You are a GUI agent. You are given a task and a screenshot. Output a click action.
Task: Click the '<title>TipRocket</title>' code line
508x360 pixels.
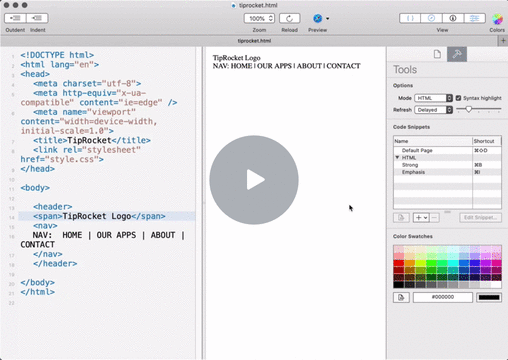pos(92,140)
